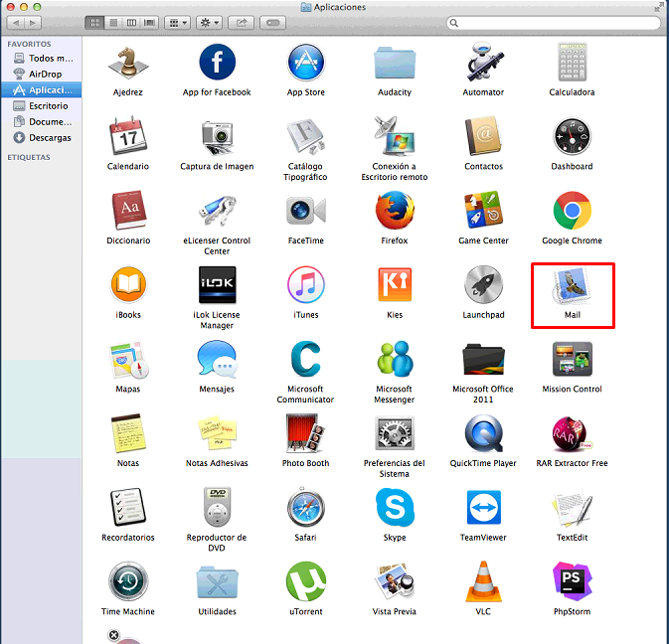Screen dimensions: 669x644
Task: Open the Diccionario app
Action: coord(128,211)
